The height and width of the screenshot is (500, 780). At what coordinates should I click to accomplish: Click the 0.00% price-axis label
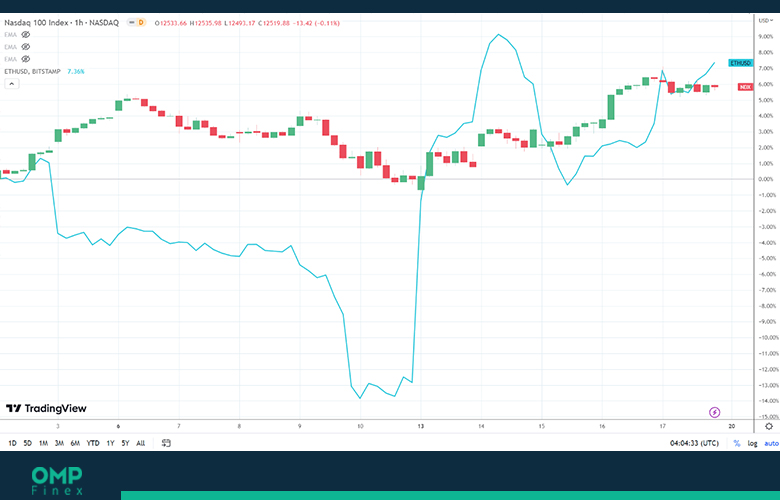click(x=766, y=179)
